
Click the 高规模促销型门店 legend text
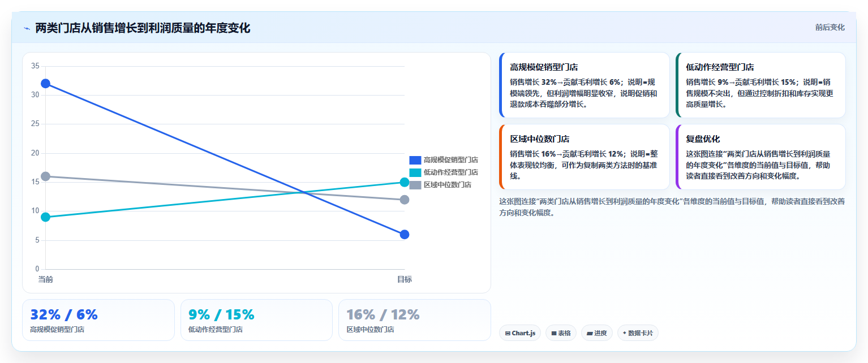pyautogui.click(x=451, y=160)
